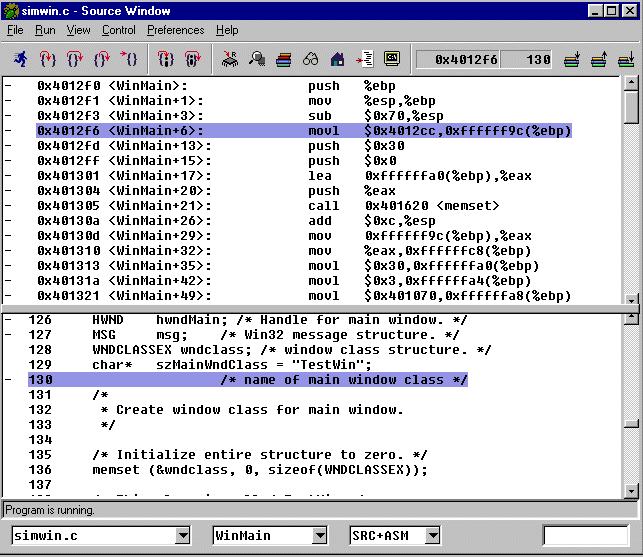Image resolution: width=643 pixels, height=557 pixels.
Task: Toggle breakpoint marker at address 0x4012fd
Action: [x=8, y=146]
